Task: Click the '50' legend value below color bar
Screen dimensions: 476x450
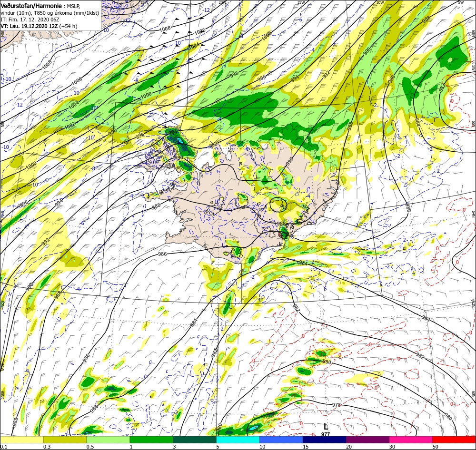Action: click(436, 447)
